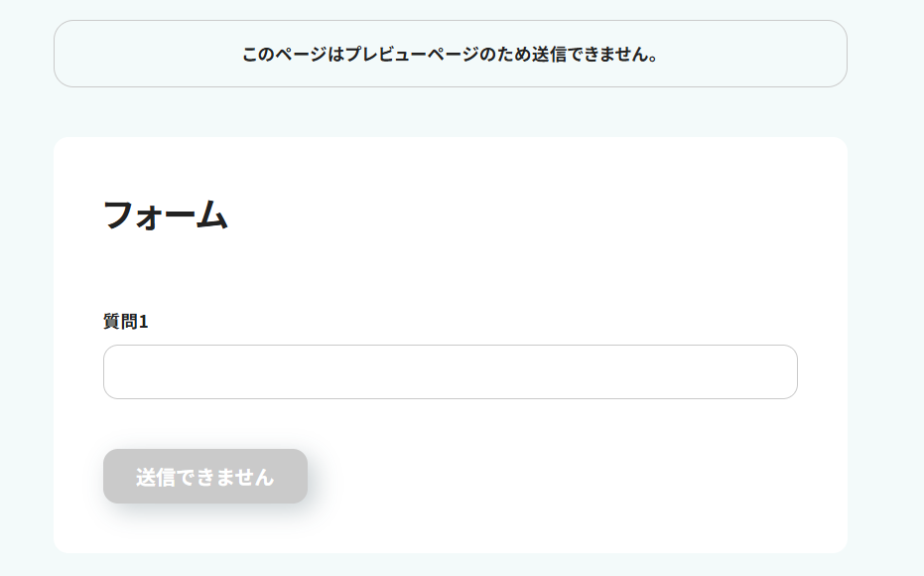Screen dimensions: 924x576
Task: Click page background right of the form card
Action: (885, 338)
